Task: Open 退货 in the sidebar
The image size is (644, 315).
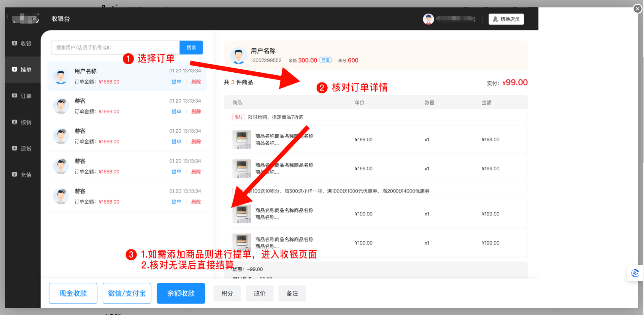Action: click(22, 148)
